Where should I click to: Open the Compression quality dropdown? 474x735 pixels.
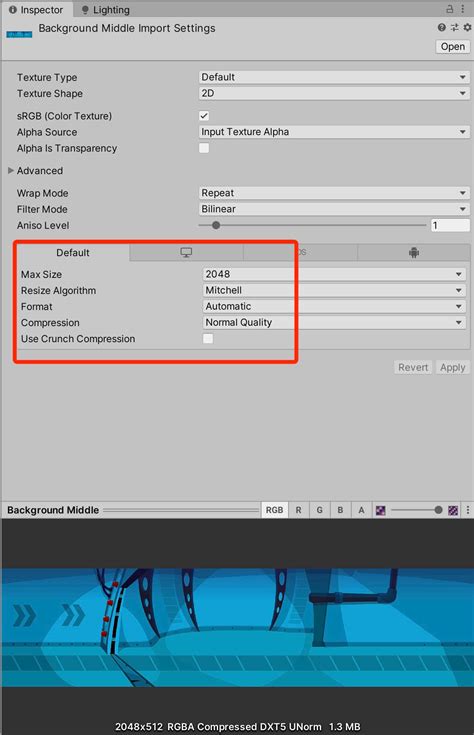(x=334, y=322)
